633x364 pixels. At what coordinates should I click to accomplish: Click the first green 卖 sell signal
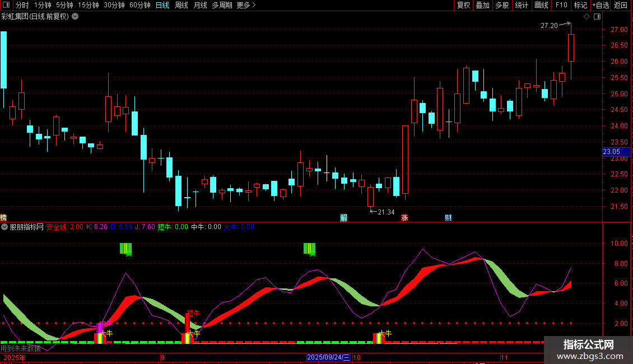pyautogui.click(x=126, y=249)
